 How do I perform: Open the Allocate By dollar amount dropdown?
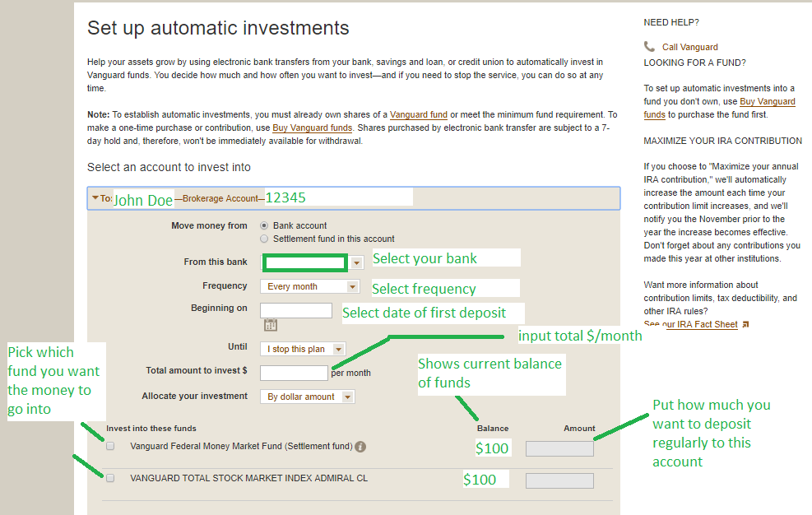[x=308, y=397]
